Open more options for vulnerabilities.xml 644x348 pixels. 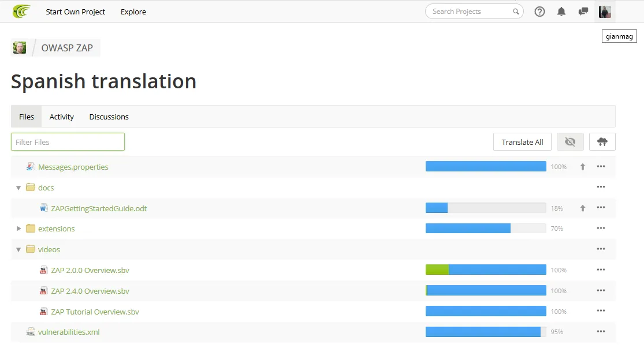coord(601,331)
